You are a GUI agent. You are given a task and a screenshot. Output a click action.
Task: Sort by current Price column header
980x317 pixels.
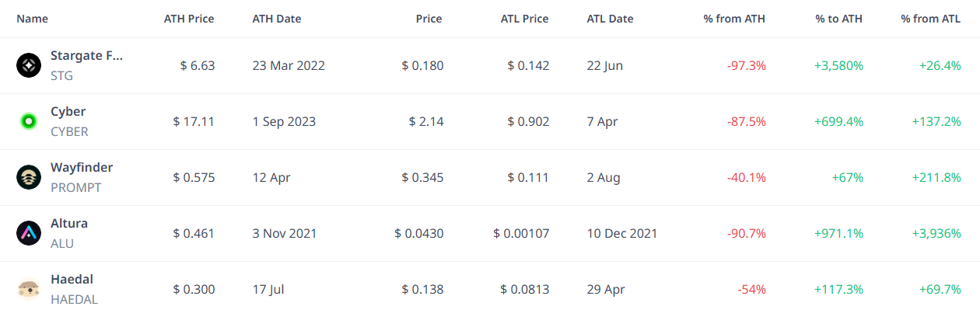429,19
